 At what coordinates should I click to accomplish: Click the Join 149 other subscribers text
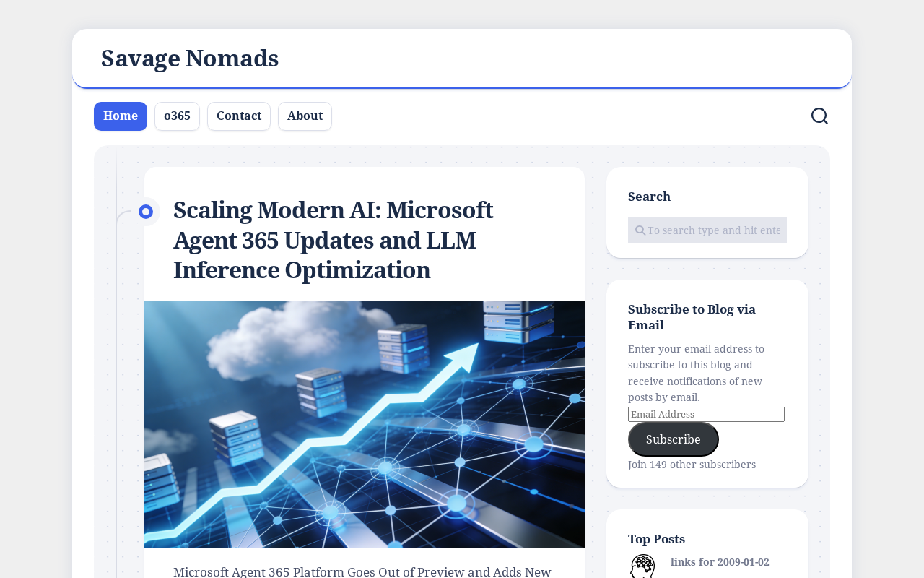tap(692, 465)
